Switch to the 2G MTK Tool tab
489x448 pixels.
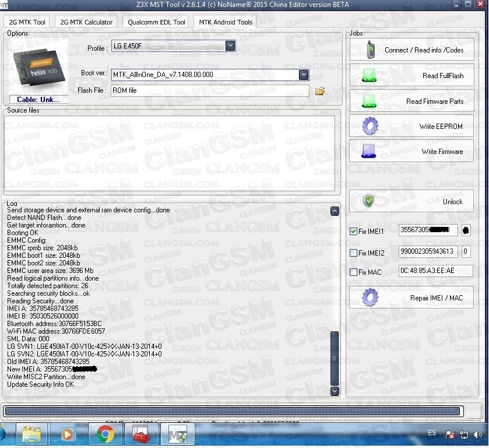click(27, 22)
